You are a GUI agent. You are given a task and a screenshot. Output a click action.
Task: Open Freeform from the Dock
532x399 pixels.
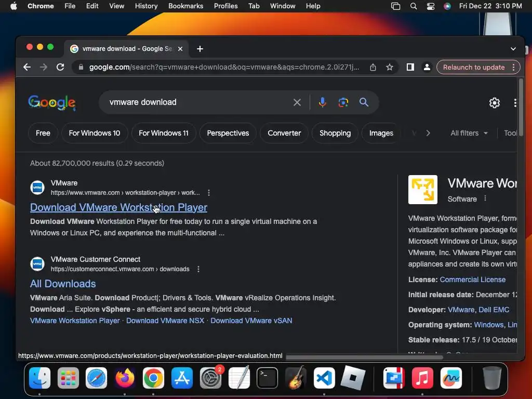[x=451, y=378]
